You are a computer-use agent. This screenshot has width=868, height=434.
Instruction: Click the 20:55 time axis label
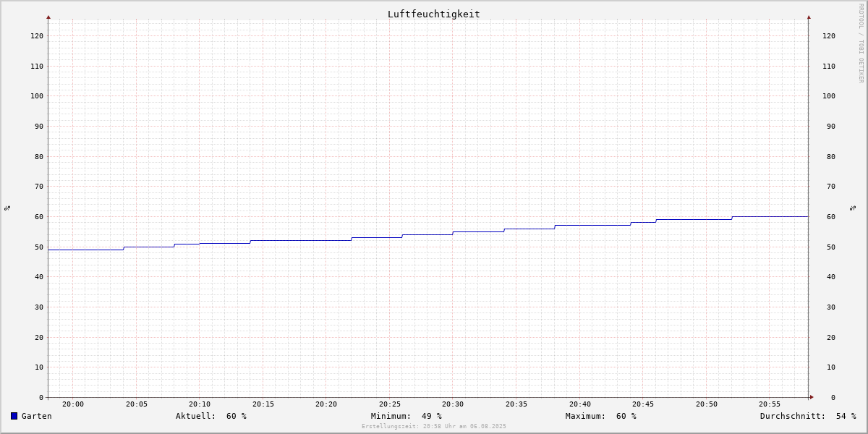[770, 404]
